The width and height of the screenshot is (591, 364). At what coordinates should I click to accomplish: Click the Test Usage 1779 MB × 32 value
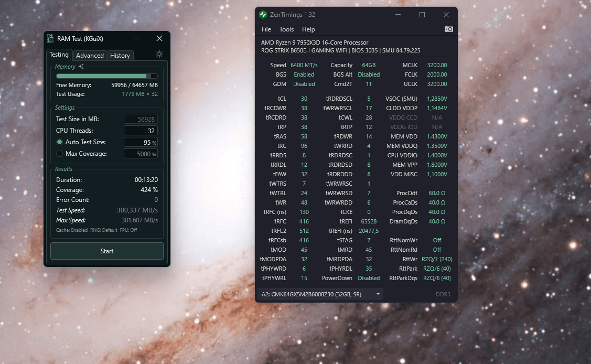tap(140, 94)
